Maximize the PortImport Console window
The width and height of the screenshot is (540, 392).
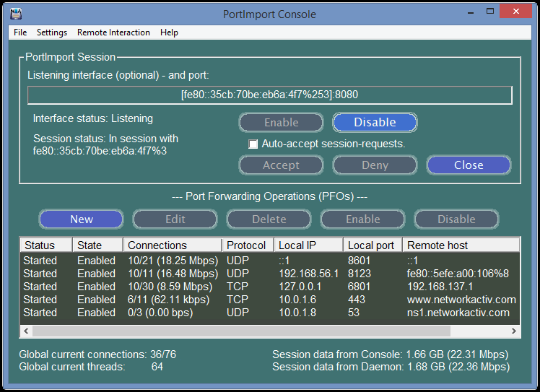490,12
